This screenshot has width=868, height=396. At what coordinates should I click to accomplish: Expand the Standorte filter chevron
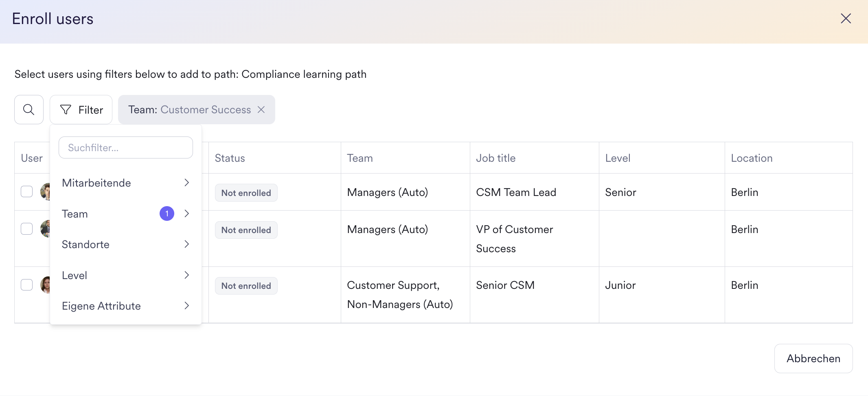coord(186,244)
